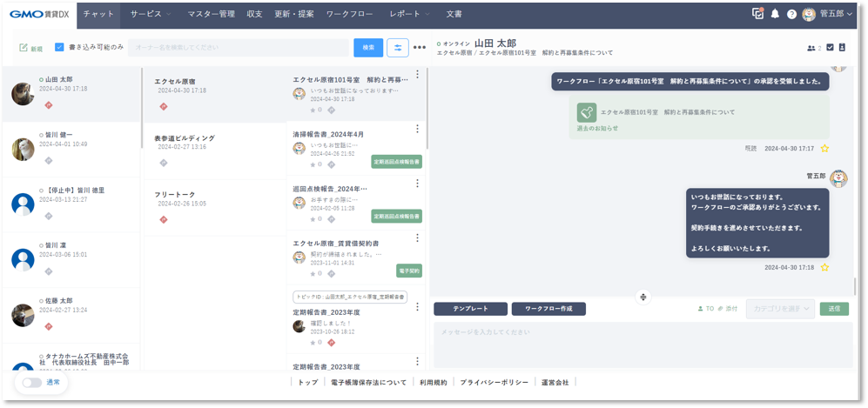Open the マスター管理 menu
This screenshot has width=868, height=408.
tap(212, 14)
